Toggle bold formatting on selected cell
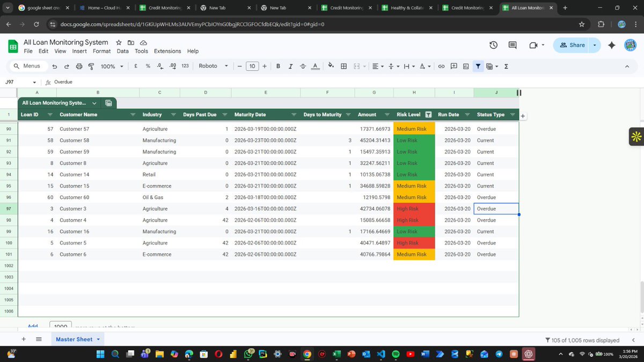The width and height of the screenshot is (644, 362). pos(278,66)
